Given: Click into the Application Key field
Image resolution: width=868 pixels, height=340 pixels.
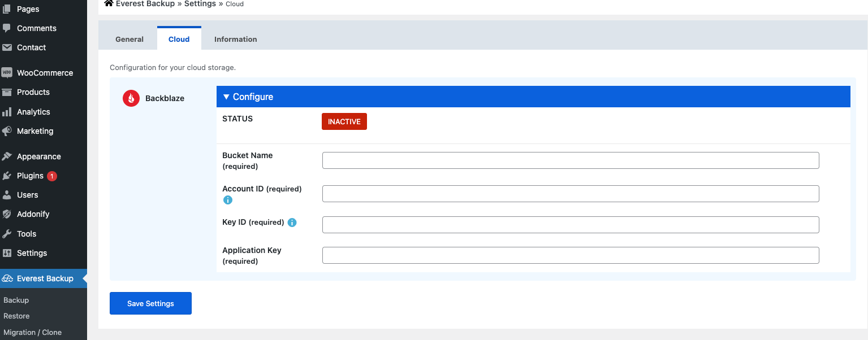Looking at the screenshot, I should point(570,255).
